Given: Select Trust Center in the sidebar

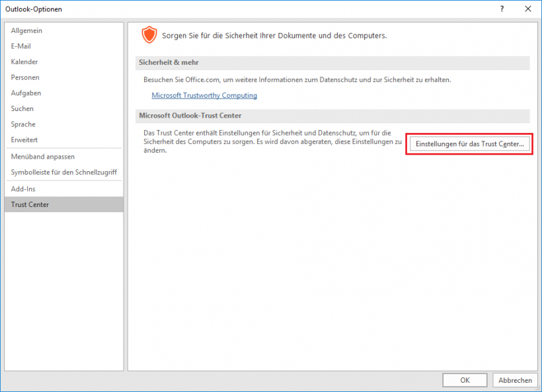Looking at the screenshot, I should [30, 205].
